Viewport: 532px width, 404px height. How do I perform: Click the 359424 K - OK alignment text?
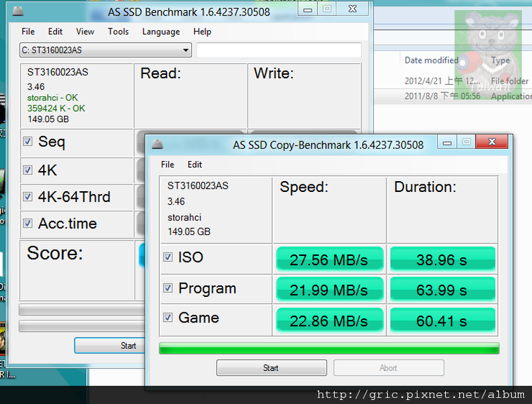[x=57, y=108]
